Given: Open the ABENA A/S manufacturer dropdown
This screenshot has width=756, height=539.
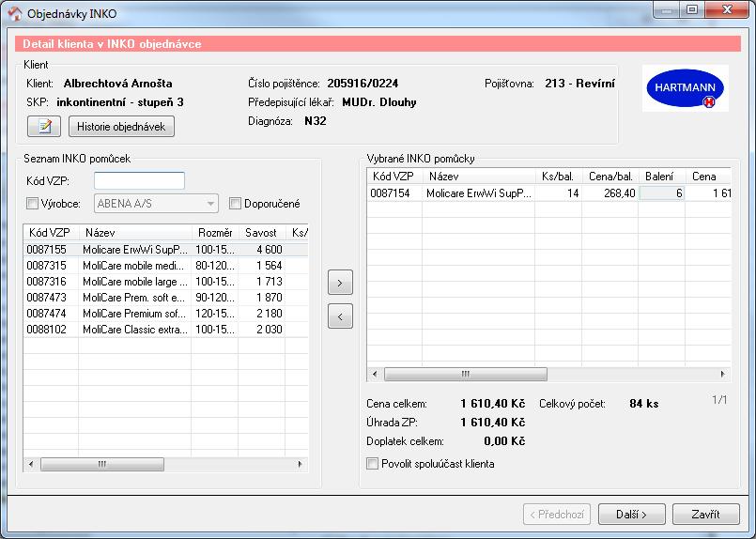Looking at the screenshot, I should pyautogui.click(x=156, y=204).
